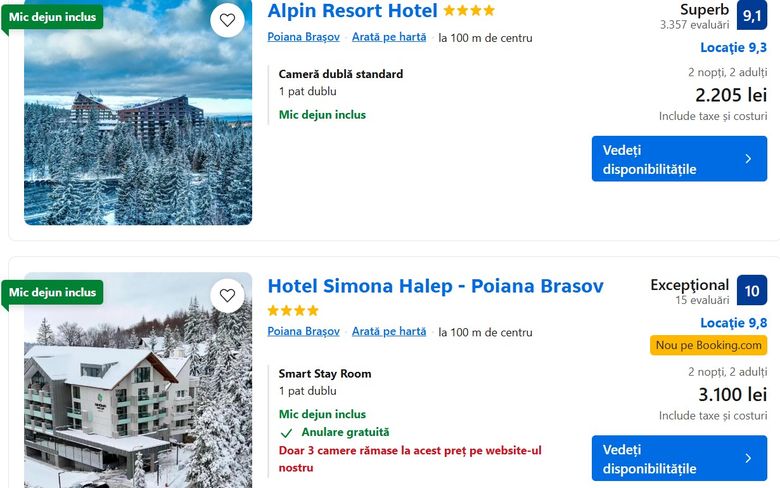
Task: Open Alpin Resort Hotel title link
Action: (352, 11)
